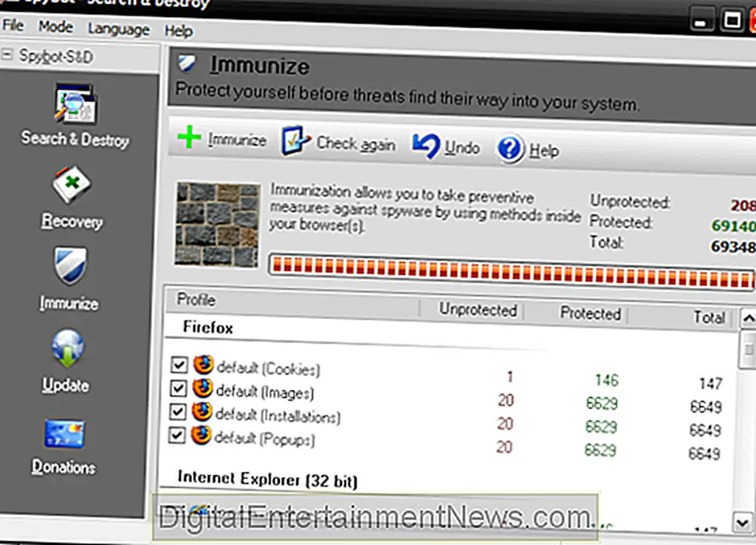Click the Undo arrow toolbar icon

click(x=426, y=145)
